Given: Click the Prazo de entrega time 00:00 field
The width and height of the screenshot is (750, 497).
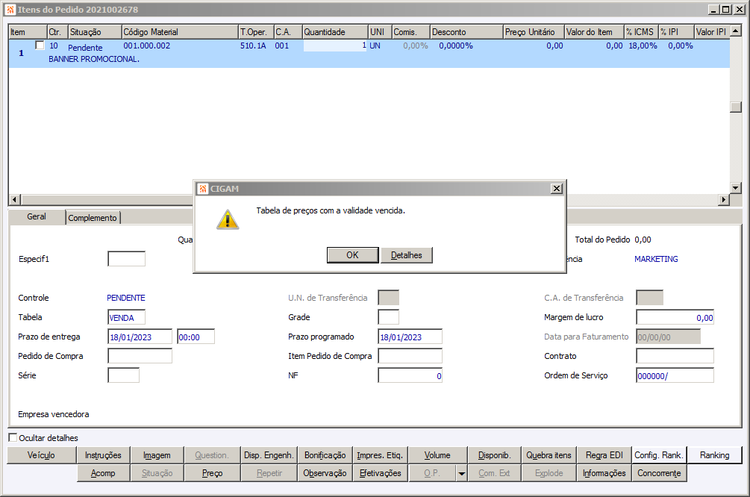Looking at the screenshot, I should pos(196,337).
